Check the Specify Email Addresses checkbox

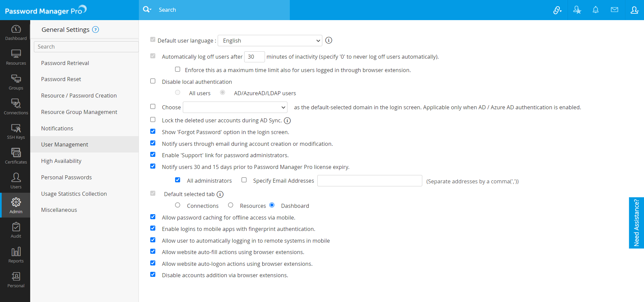pyautogui.click(x=244, y=180)
